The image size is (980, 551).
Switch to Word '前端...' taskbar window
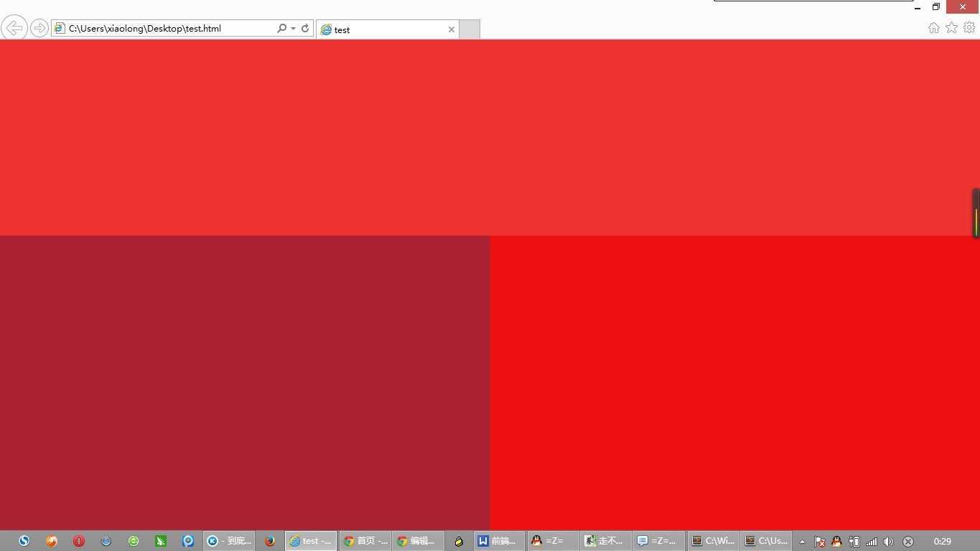point(499,541)
